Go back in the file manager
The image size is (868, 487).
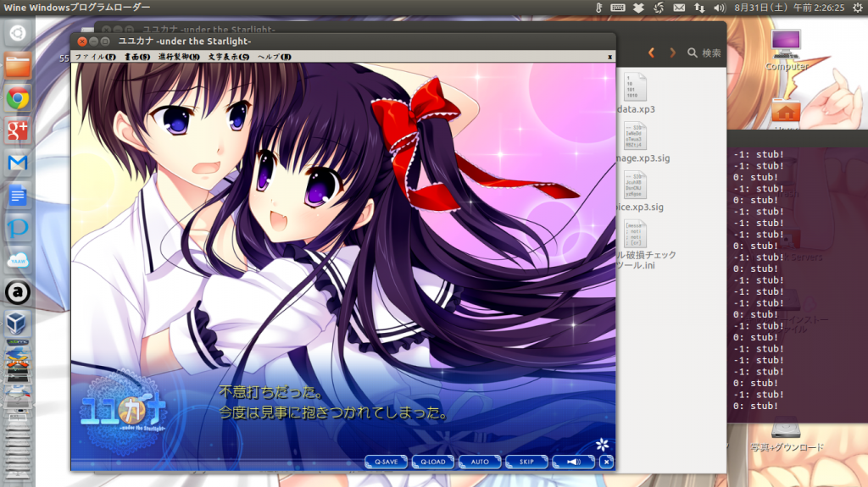point(652,53)
